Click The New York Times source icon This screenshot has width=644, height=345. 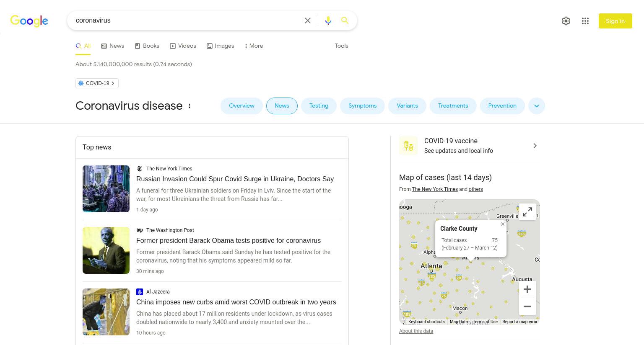pyautogui.click(x=140, y=169)
